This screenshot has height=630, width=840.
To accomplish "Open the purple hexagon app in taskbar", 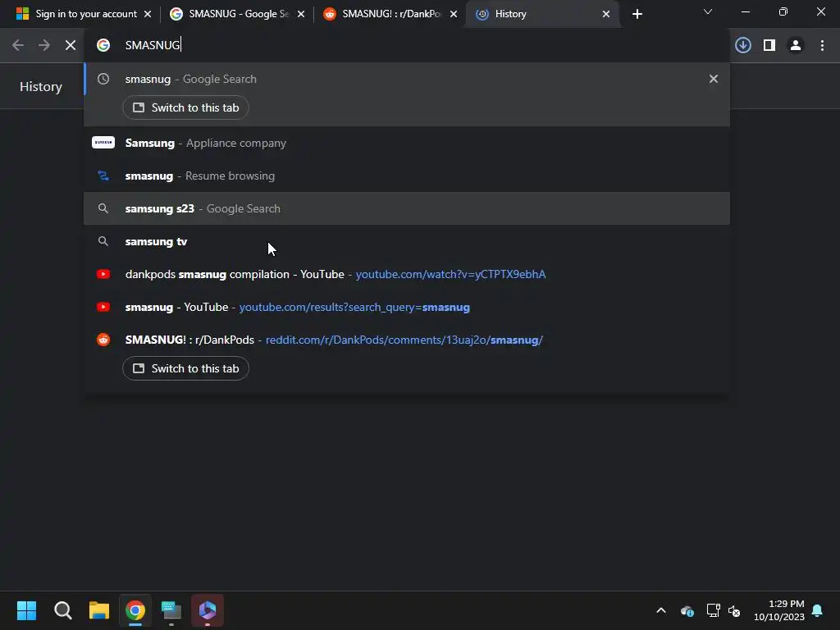I will pyautogui.click(x=208, y=610).
